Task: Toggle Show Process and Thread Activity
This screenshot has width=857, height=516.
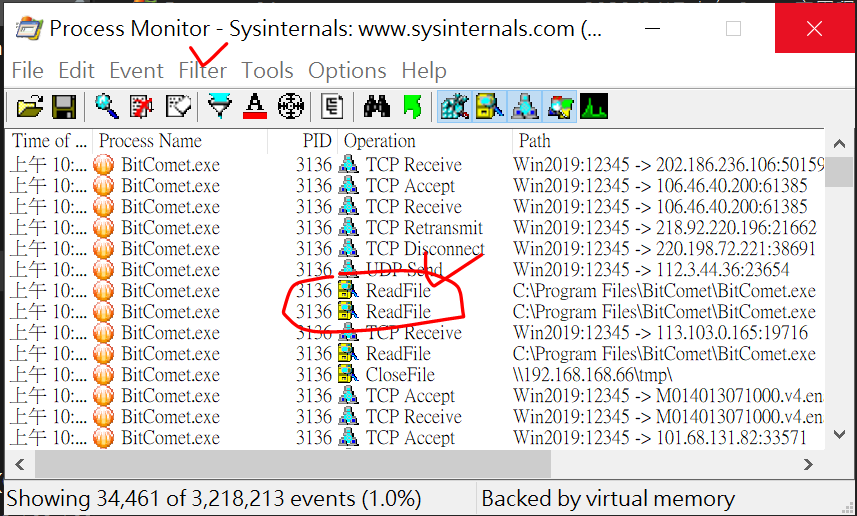Action: pos(560,107)
